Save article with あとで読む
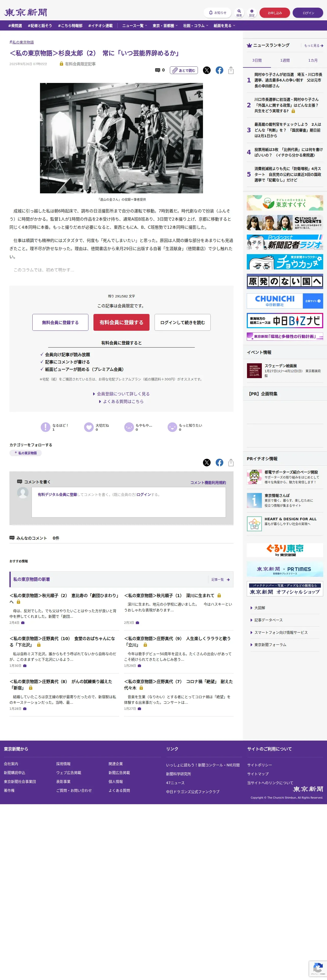The width and height of the screenshot is (327, 980). coord(184,70)
